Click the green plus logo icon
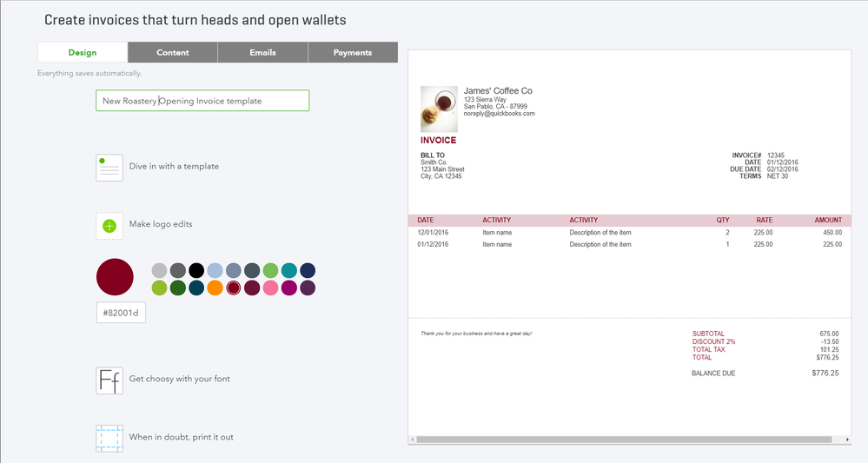868x463 pixels. (109, 226)
